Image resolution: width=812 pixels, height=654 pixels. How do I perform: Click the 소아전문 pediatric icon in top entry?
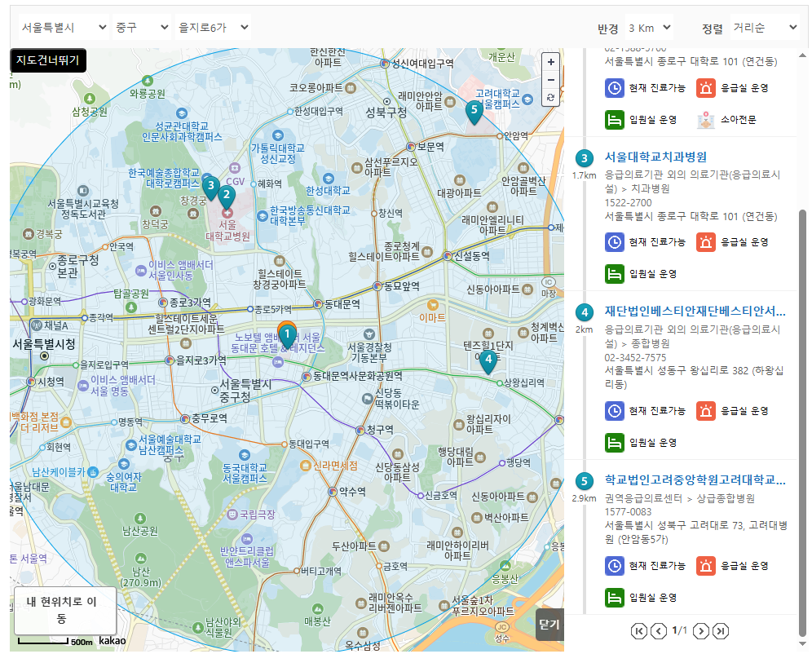[705, 120]
